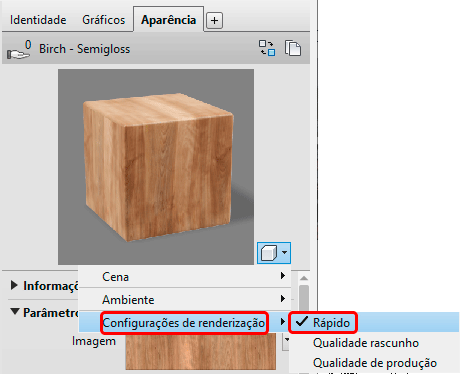Open the Ambiente submenu
Viewport: 460px width, 374px height.
(185, 299)
